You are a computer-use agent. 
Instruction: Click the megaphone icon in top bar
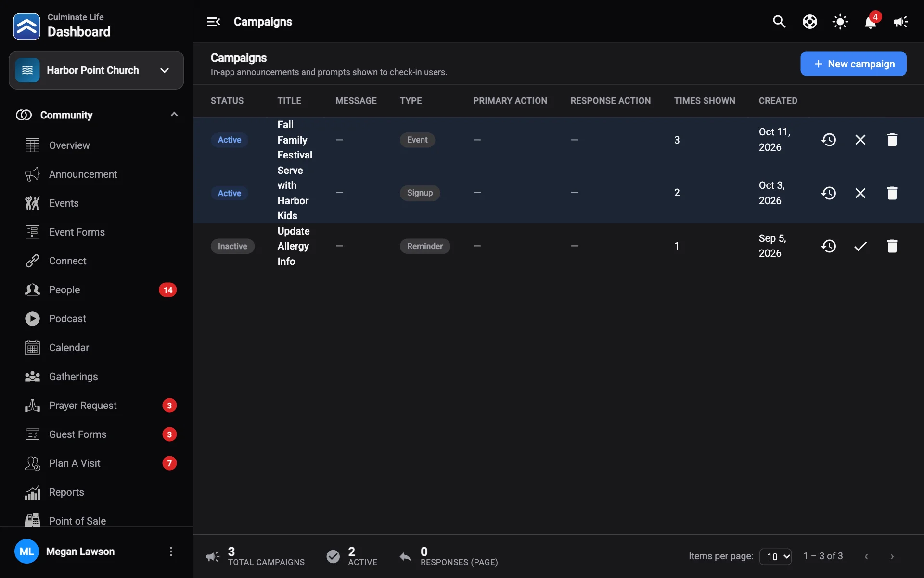click(x=901, y=22)
